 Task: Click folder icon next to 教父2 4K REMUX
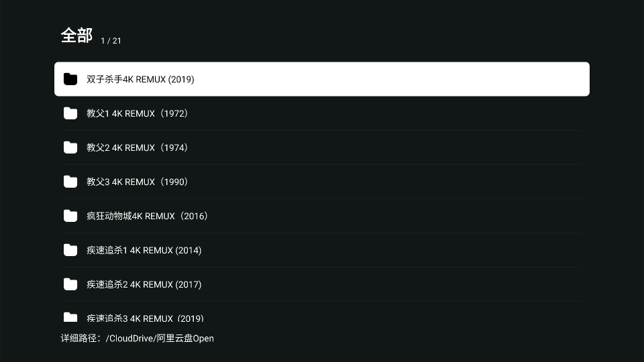point(70,147)
